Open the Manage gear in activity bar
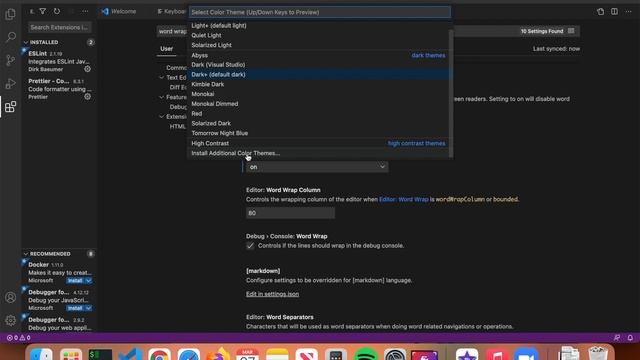The image size is (640, 360). [x=11, y=320]
